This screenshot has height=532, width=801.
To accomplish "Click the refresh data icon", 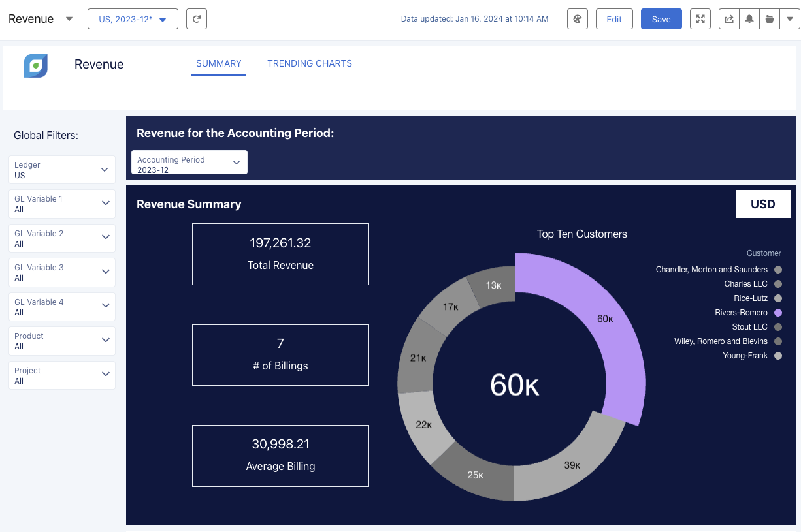I will point(197,19).
